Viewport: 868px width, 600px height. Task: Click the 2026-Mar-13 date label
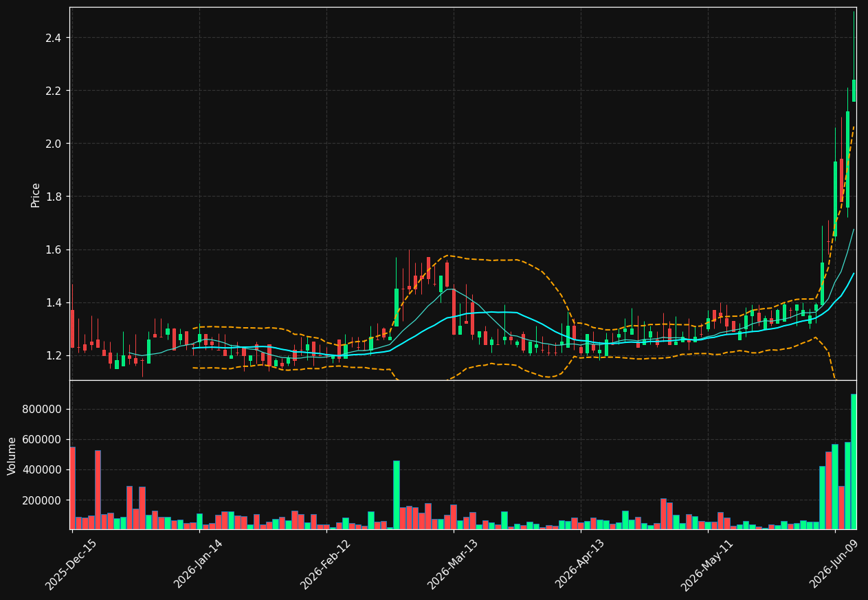452,564
